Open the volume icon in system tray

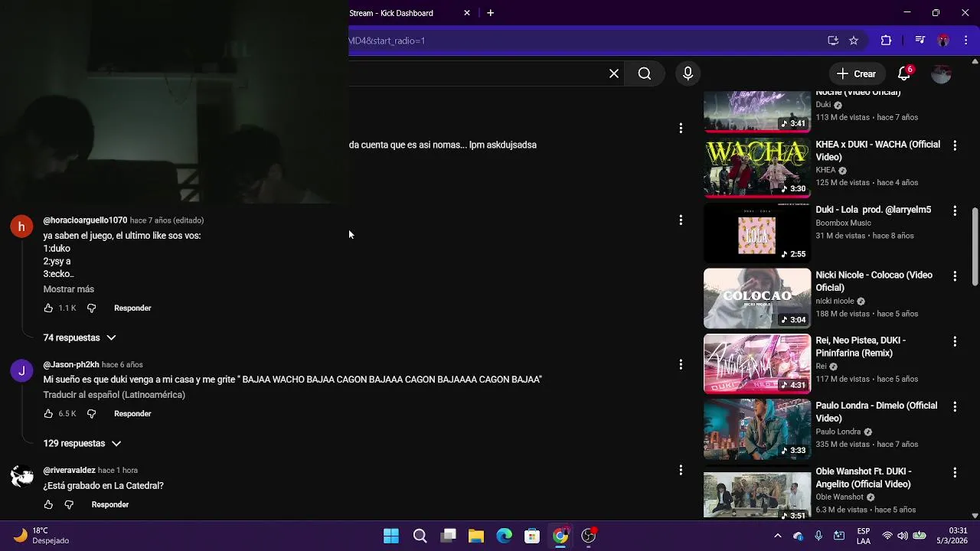903,536
